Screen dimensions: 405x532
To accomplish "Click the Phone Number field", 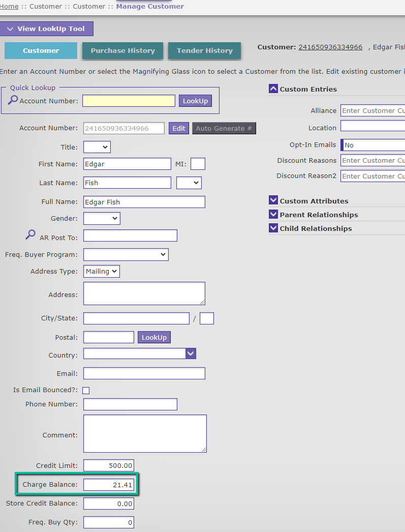I will pos(130,404).
